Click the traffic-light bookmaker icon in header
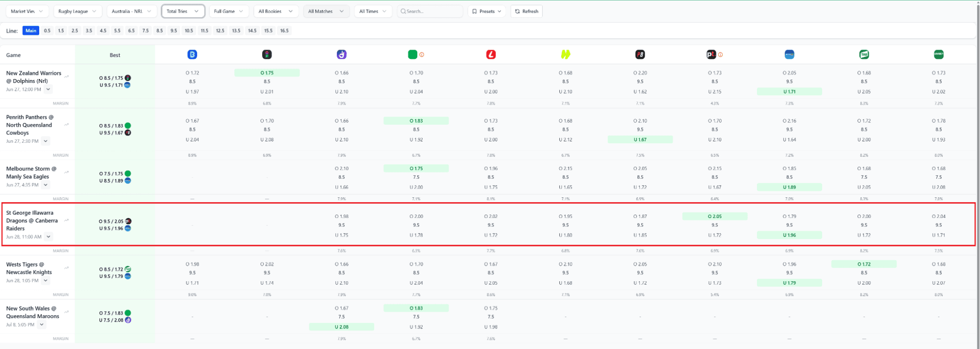This screenshot has height=349, width=980. click(x=267, y=54)
